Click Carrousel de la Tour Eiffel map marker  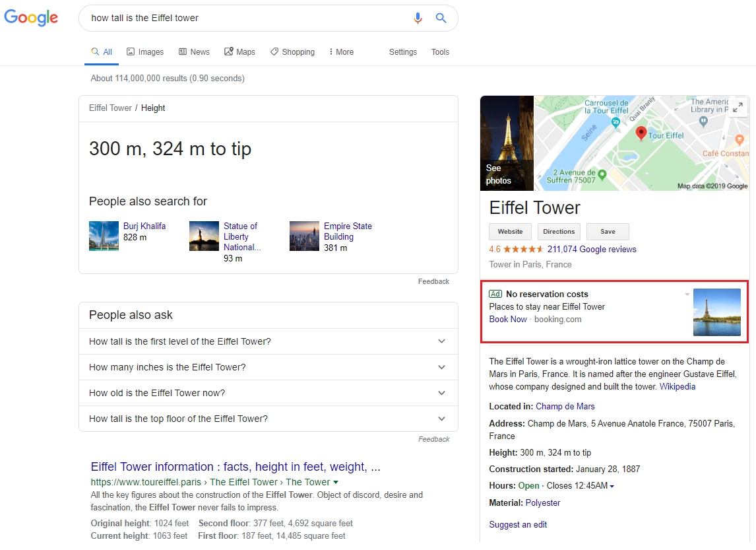tap(615, 122)
